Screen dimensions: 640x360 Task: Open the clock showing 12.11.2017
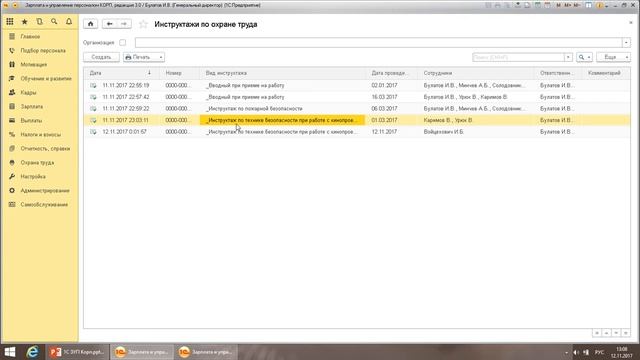622,352
